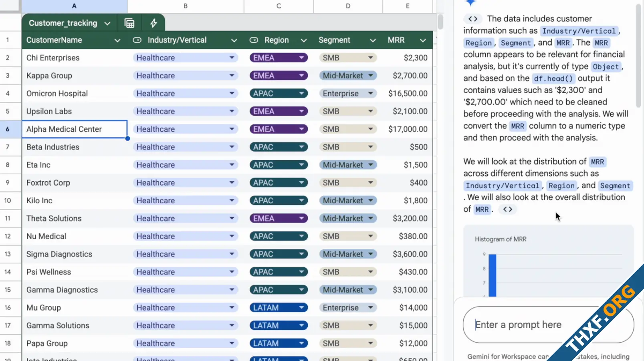Select the Customer_tracking sheet tab
This screenshot has height=361, width=644.
pos(63,23)
